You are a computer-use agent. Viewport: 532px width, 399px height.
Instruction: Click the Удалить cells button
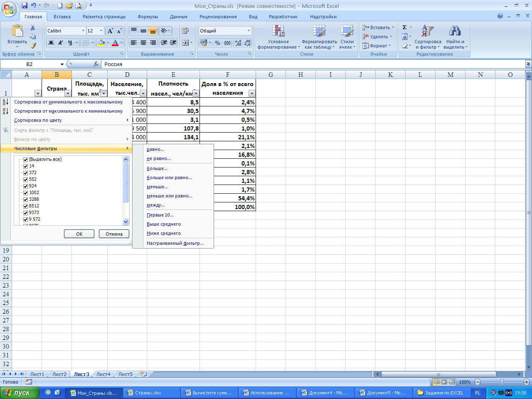[x=377, y=37]
